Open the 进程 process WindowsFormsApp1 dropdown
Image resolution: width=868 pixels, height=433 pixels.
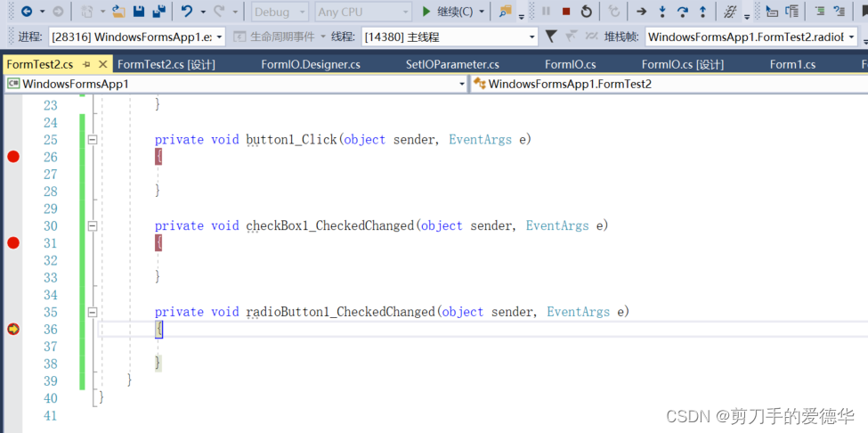tap(137, 37)
